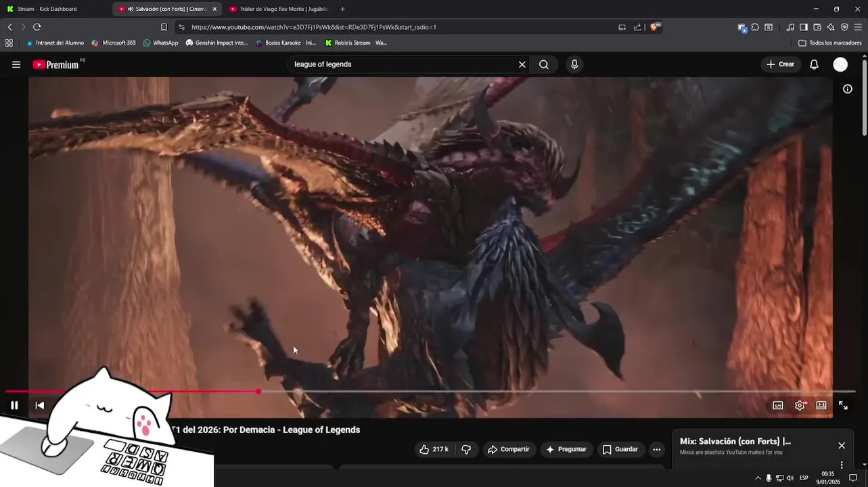Click the video info card icon
The height and width of the screenshot is (487, 868).
847,89
